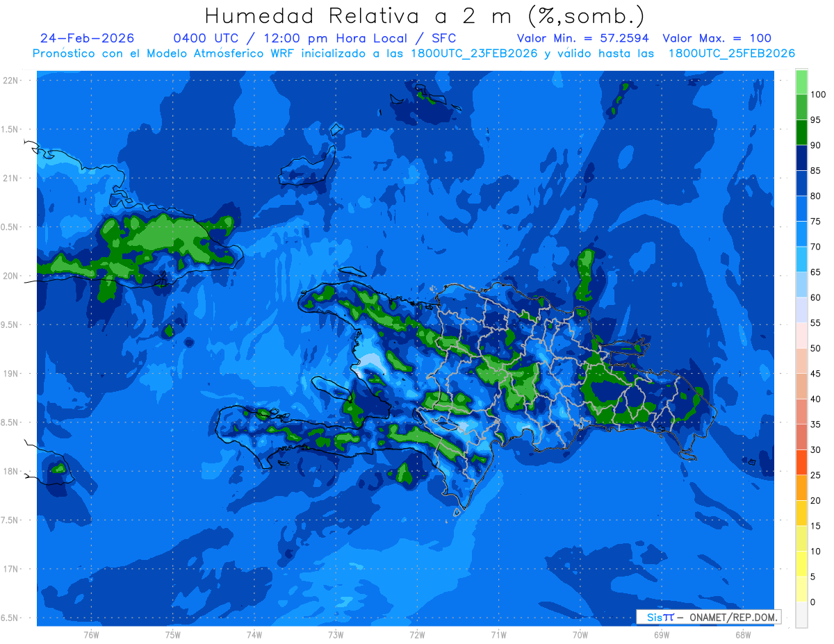
Task: Select the white swatch below 0
Action: pyautogui.click(x=801, y=615)
